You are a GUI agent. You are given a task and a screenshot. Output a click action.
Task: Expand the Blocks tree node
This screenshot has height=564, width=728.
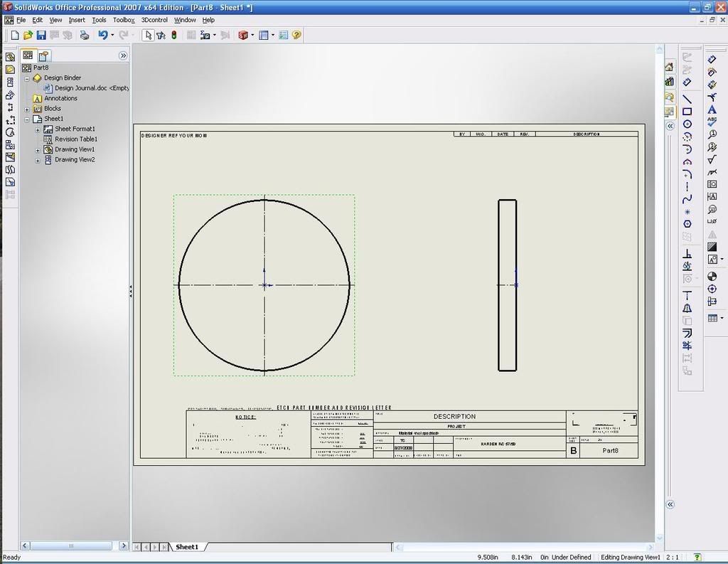(27, 109)
